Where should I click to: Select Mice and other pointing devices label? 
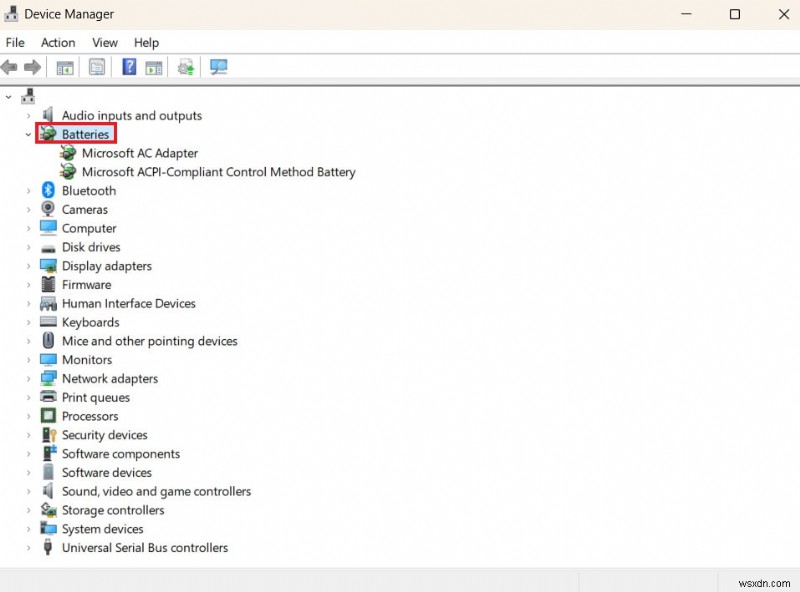click(x=149, y=341)
